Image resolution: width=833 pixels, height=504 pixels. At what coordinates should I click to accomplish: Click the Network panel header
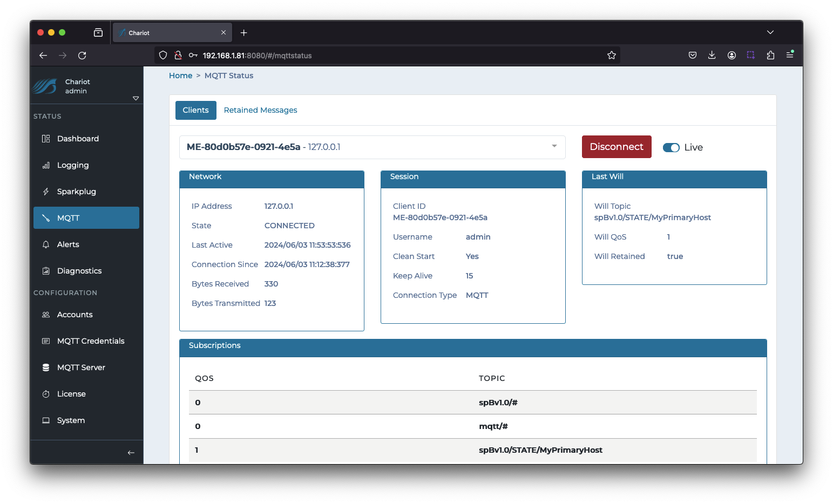272,179
